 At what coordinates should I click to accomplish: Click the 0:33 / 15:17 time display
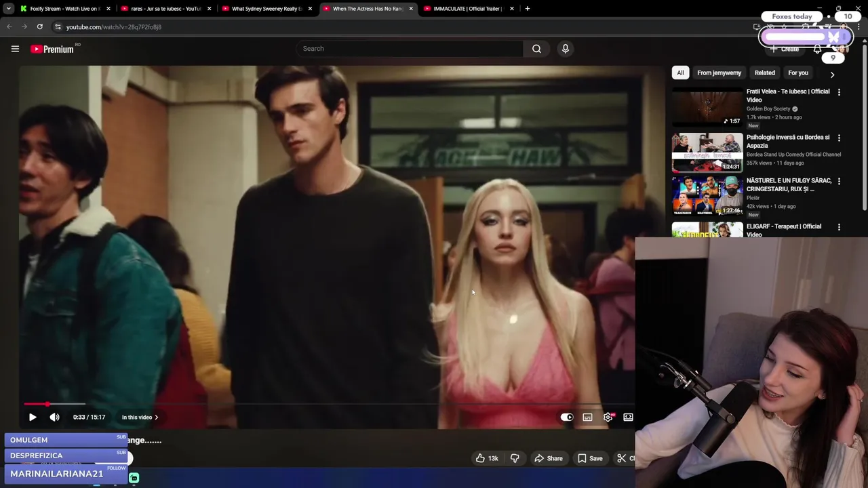click(89, 418)
